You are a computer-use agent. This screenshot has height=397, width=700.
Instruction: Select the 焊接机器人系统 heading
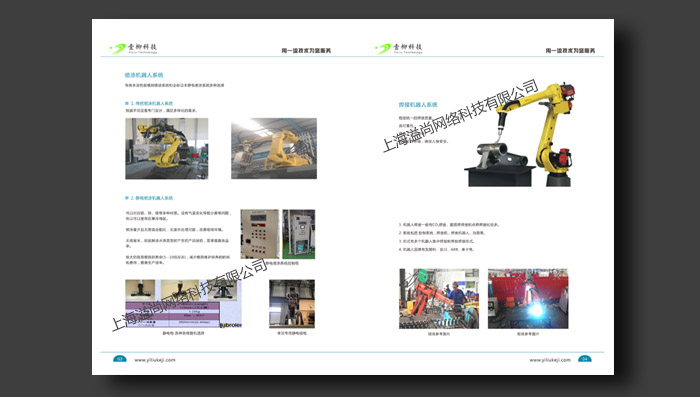click(x=418, y=104)
